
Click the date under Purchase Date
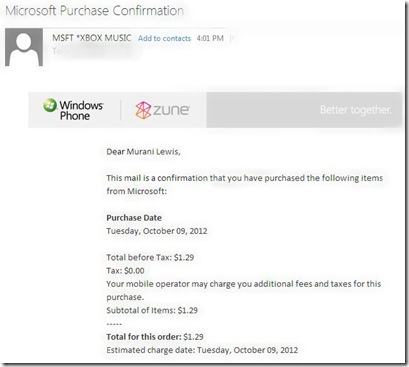(157, 231)
